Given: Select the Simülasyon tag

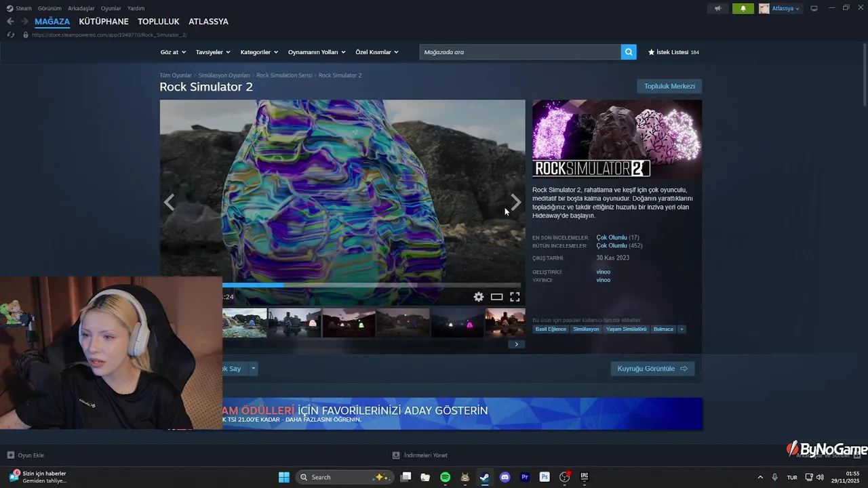Looking at the screenshot, I should tap(586, 329).
